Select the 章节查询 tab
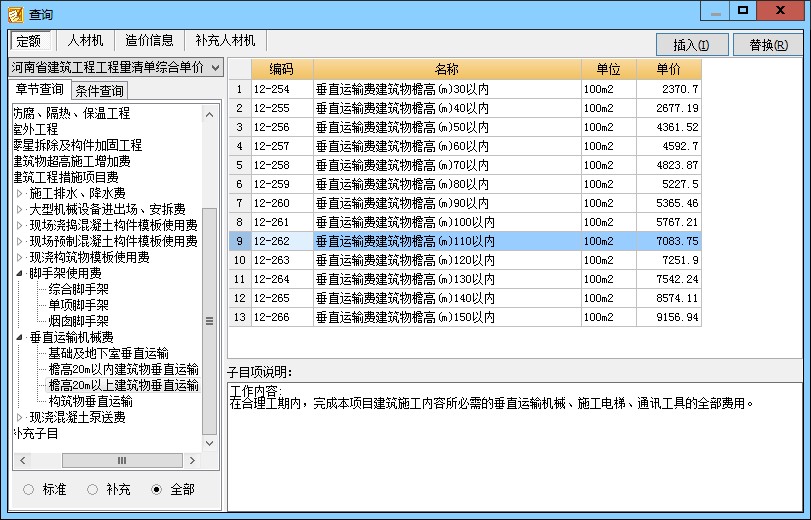The image size is (811, 520). point(39,89)
